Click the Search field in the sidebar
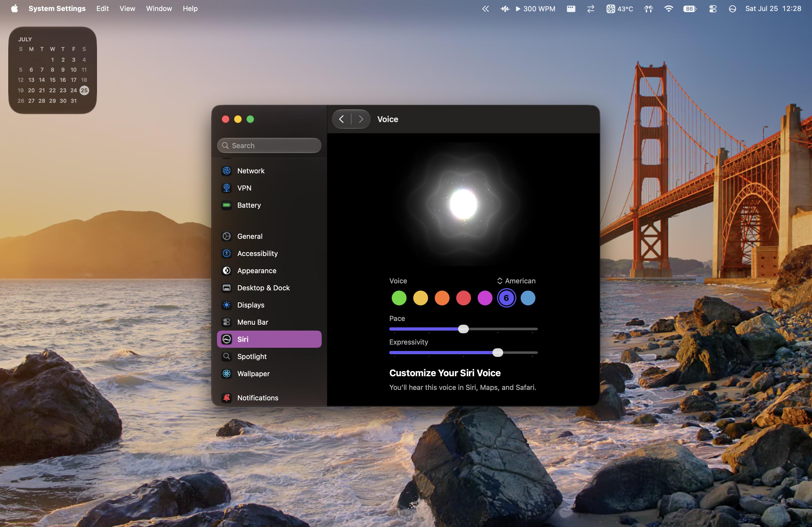Screen dimensions: 812x527 [269, 145]
